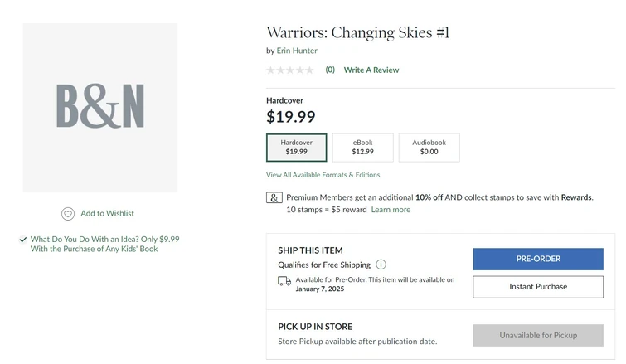
Task: Click the Instant Purchase button
Action: tap(538, 287)
